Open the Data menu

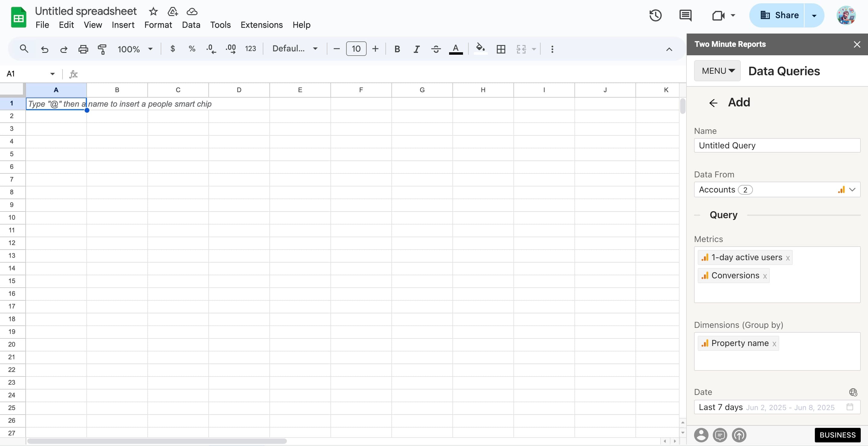tap(191, 25)
